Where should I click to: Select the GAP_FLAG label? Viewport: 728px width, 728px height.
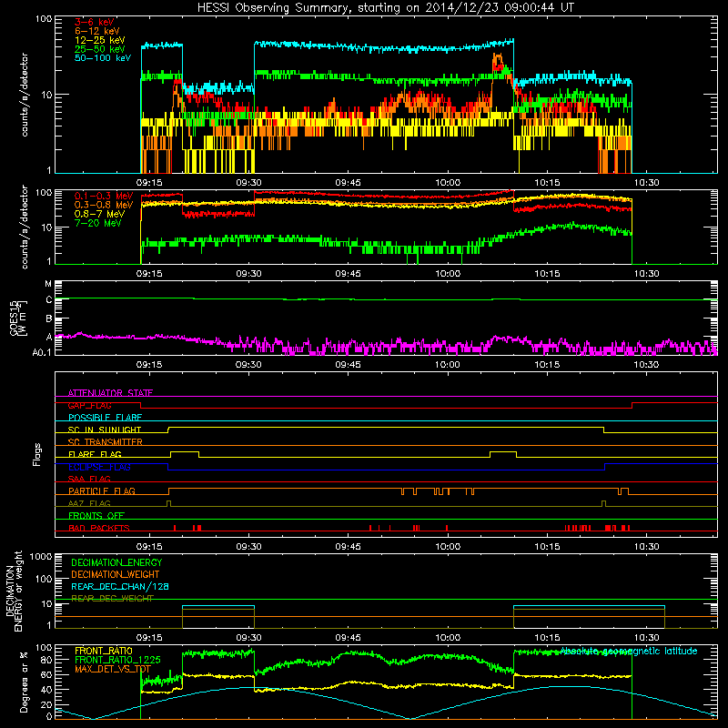[89, 405]
